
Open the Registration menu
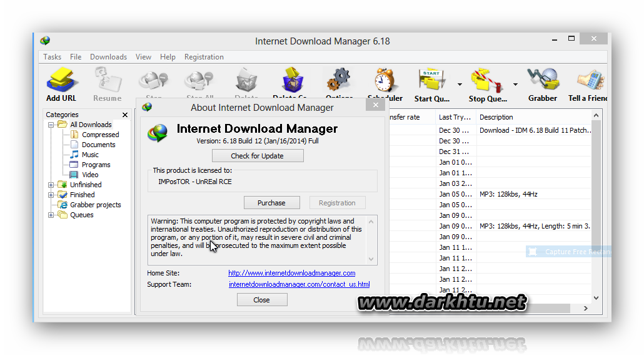(x=204, y=57)
